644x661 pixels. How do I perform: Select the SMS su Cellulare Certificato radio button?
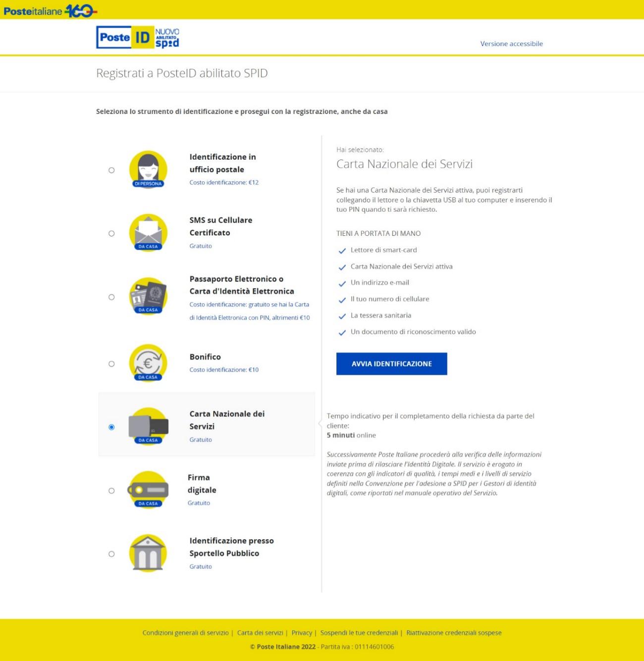111,233
